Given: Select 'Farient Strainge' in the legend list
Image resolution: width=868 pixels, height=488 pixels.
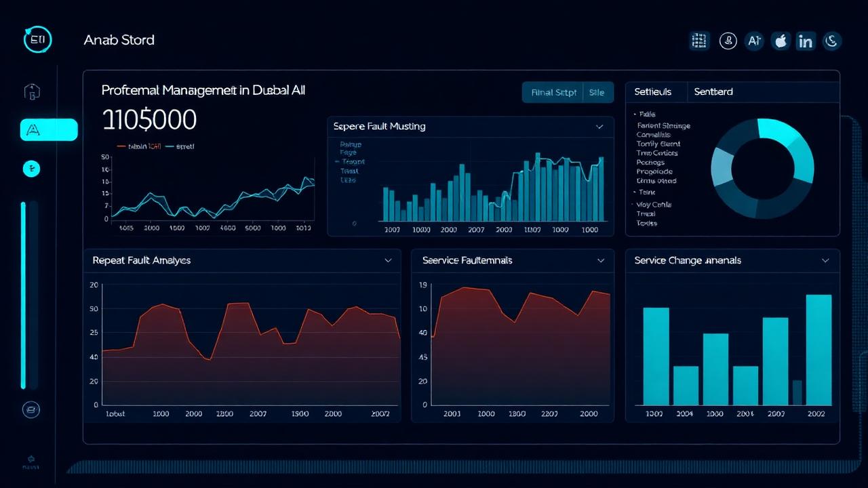Looking at the screenshot, I should [x=664, y=125].
